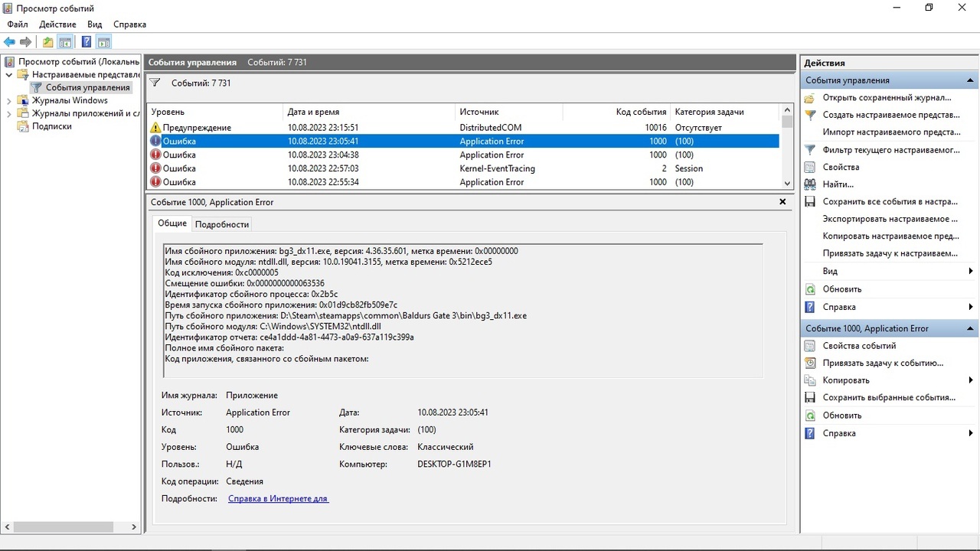Click the Back arrow toolbar icon
The image size is (980, 551).
coord(9,42)
